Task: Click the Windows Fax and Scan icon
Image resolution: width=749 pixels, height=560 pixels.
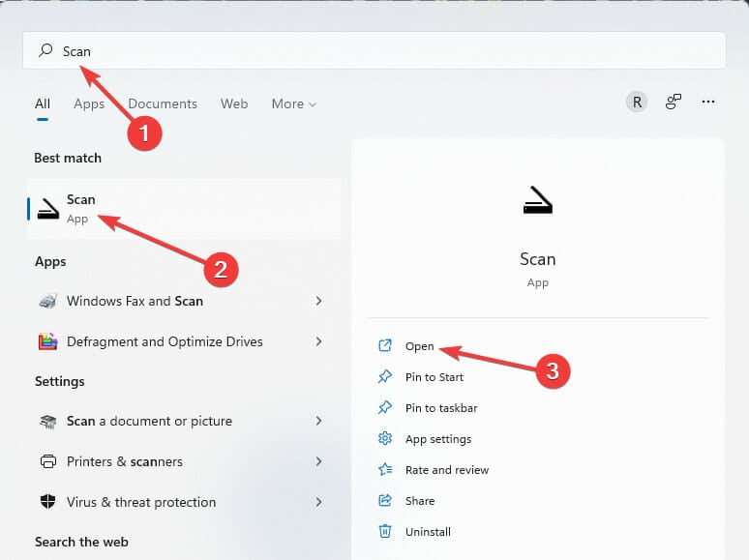Action: click(x=47, y=301)
